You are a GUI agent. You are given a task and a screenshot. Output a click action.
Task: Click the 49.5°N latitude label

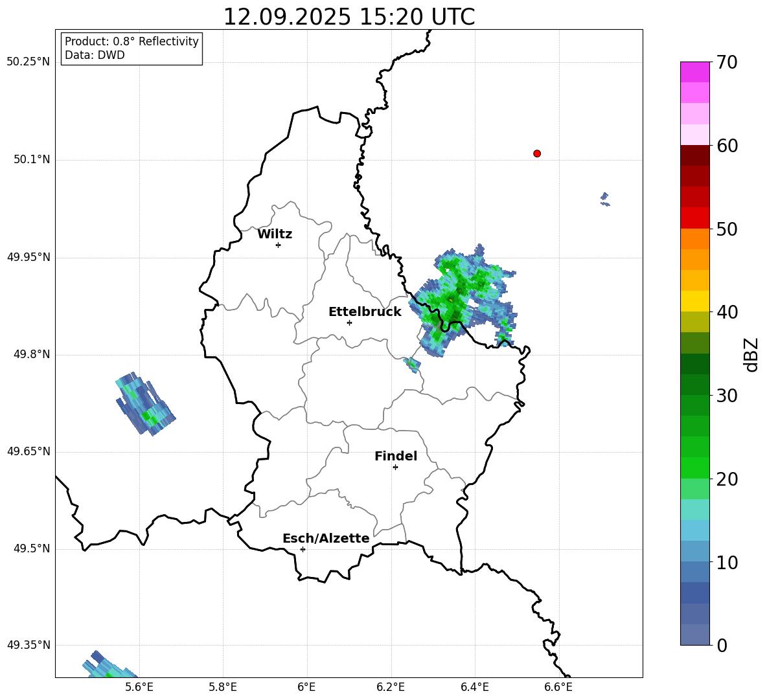[32, 549]
